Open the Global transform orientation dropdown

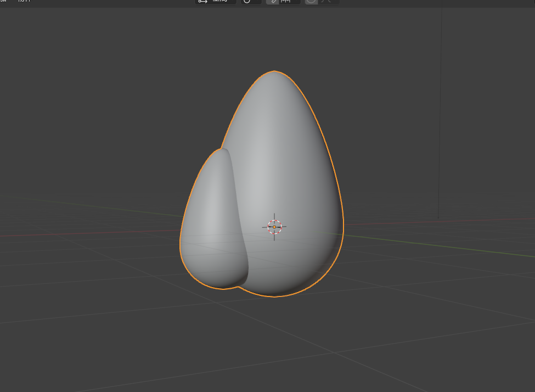pos(222,2)
